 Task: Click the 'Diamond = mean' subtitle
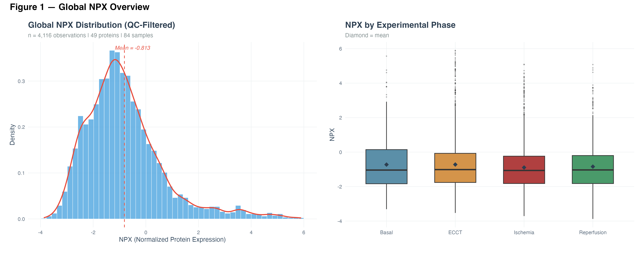[x=367, y=36]
